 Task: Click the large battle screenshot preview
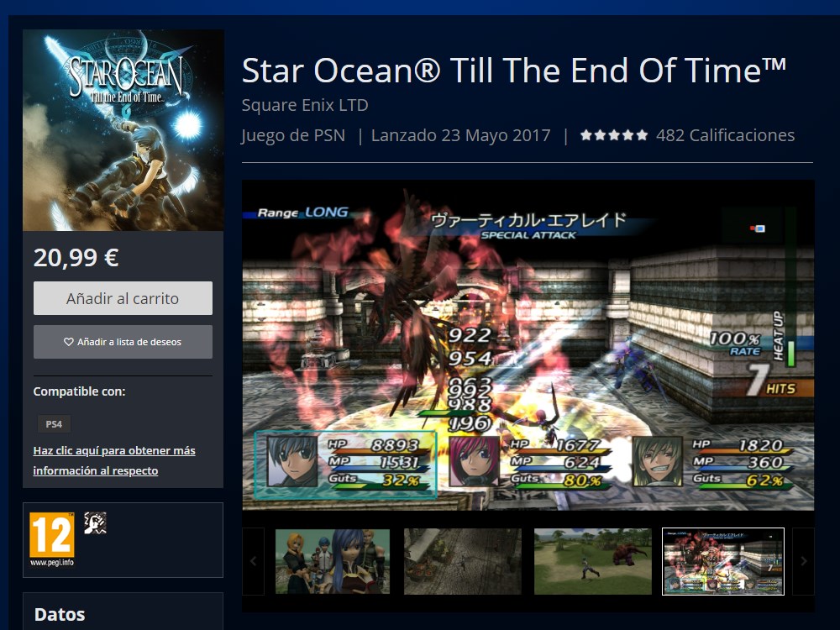(x=528, y=345)
